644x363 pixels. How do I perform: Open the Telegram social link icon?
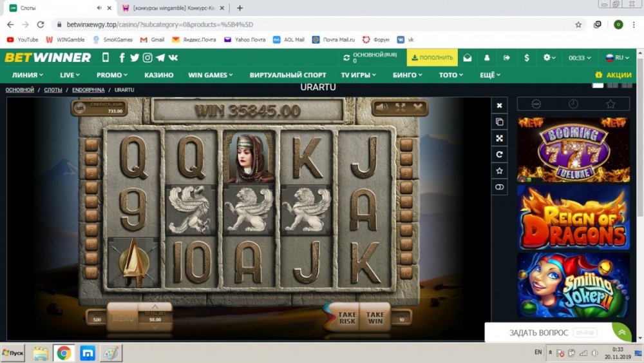point(160,57)
